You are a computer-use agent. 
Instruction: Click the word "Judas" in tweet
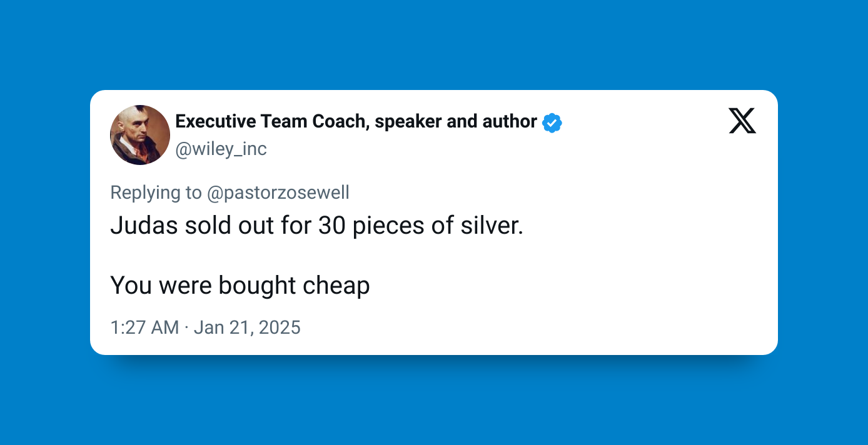pyautogui.click(x=144, y=226)
